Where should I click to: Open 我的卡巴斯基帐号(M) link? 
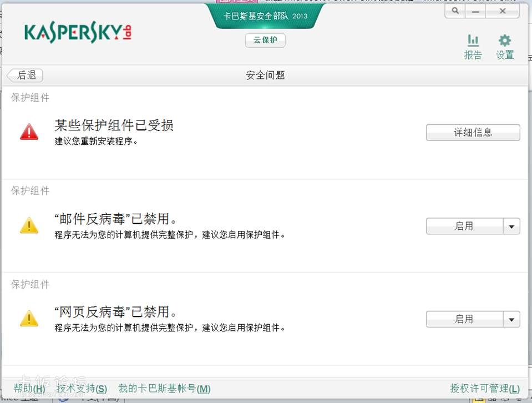[x=165, y=389]
